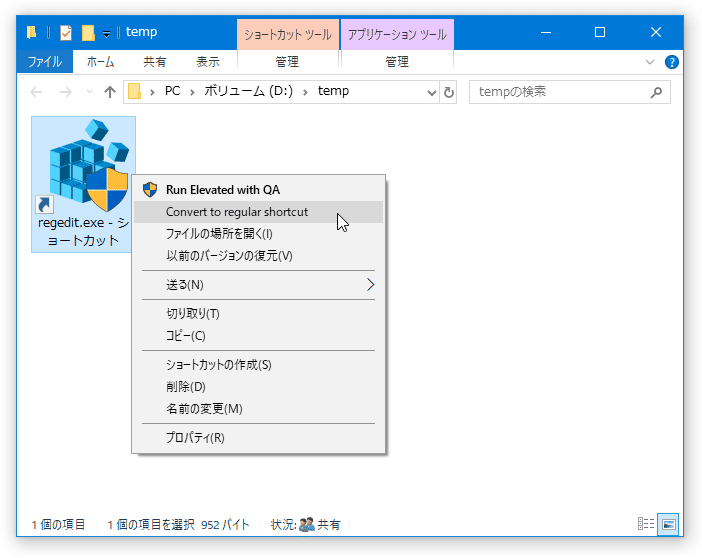Image resolution: width=702 pixels, height=558 pixels.
Task: Click the search magnifier icon
Action: pos(656,92)
